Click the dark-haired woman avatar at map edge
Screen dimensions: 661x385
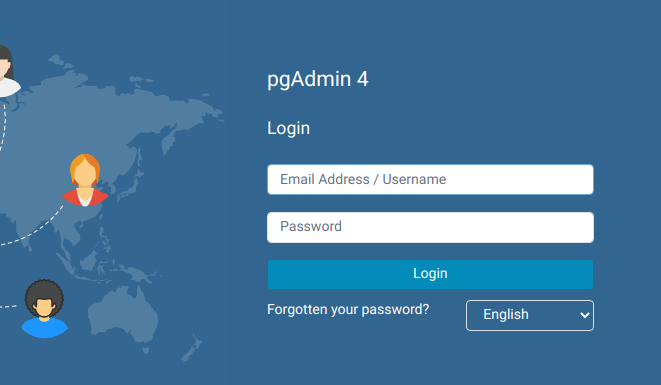click(x=8, y=71)
